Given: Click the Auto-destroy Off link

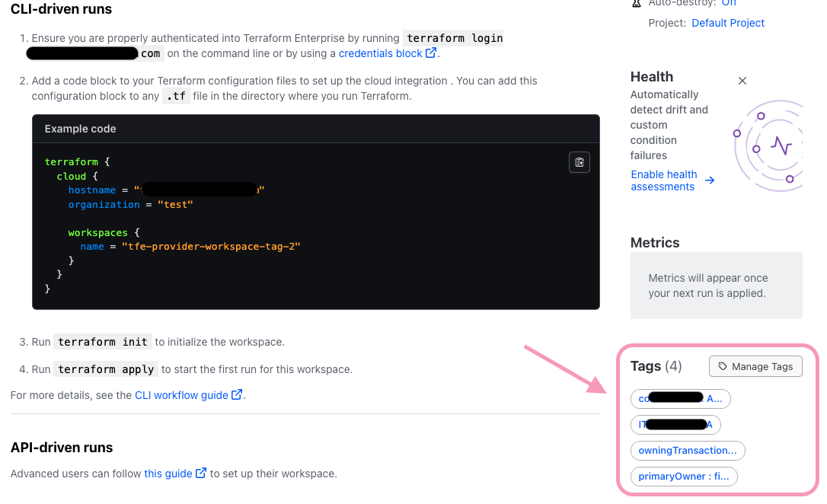Looking at the screenshot, I should point(729,3).
